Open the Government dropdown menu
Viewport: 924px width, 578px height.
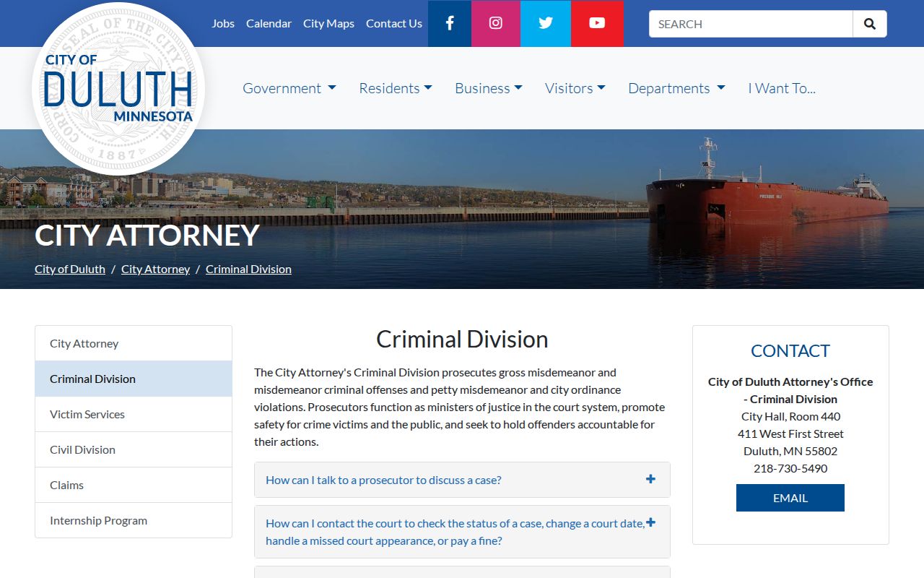[x=289, y=88]
